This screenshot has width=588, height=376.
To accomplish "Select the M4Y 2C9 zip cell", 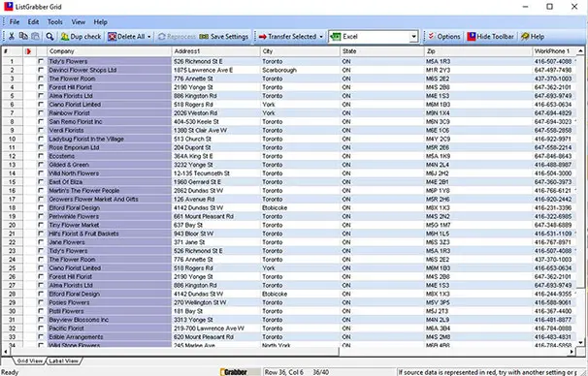I will (x=478, y=139).
